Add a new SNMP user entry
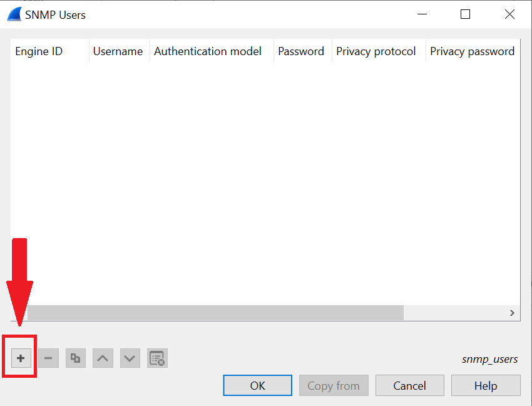This screenshot has width=532, height=406. point(20,358)
